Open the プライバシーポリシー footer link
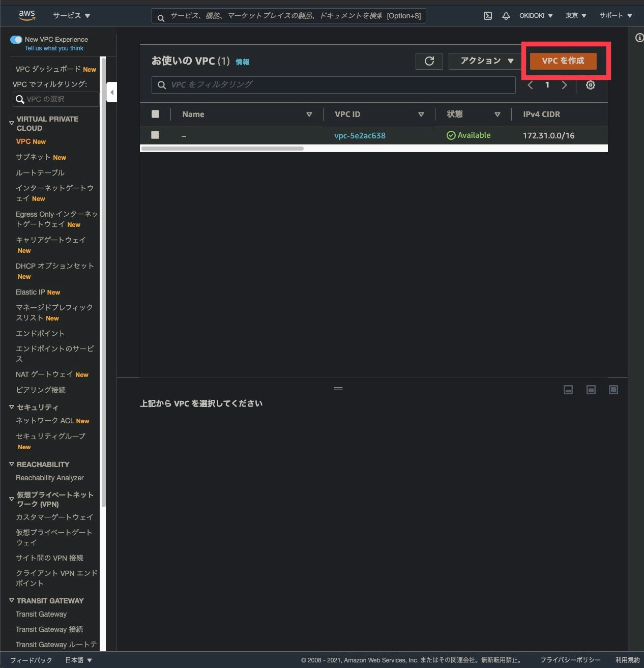The width and height of the screenshot is (644, 668). [x=570, y=660]
